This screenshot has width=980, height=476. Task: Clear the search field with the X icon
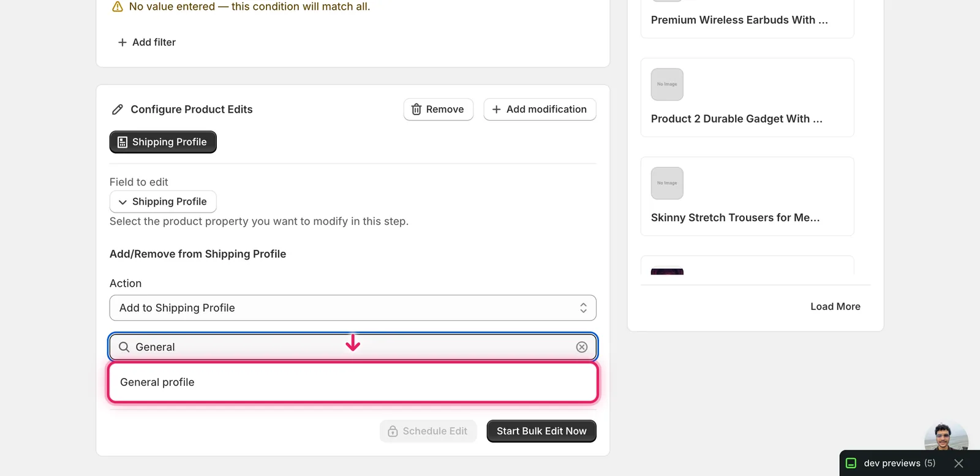(x=582, y=347)
